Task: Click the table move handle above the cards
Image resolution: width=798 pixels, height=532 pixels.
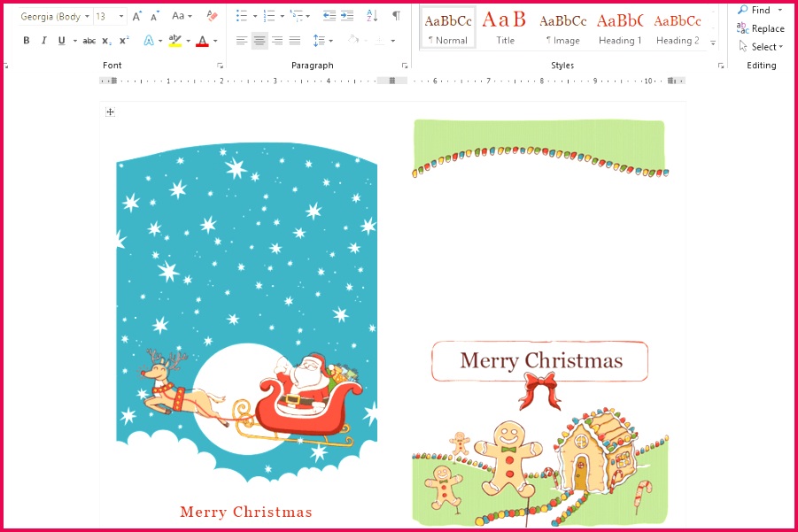Action: [110, 112]
